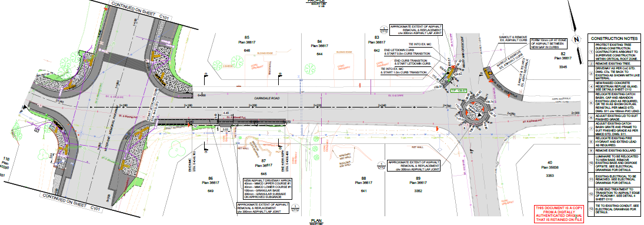Click the detail callout bubble 1/C112 near lot 83

[383, 29]
